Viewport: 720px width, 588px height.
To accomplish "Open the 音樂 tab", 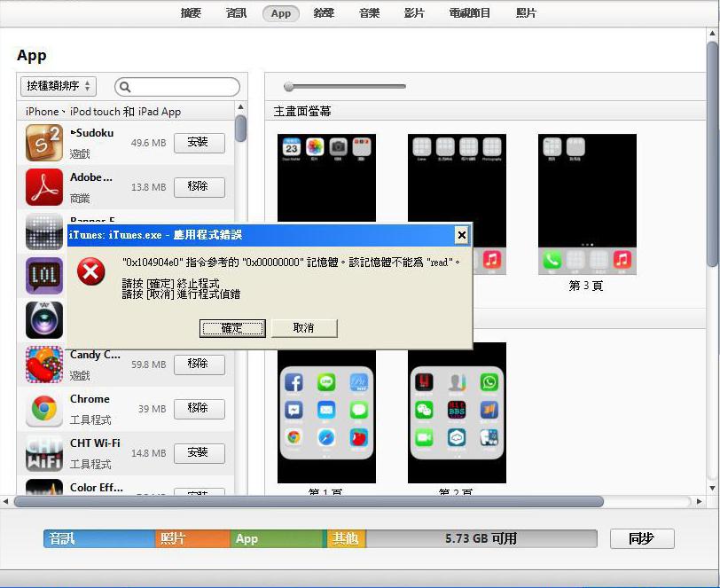I will pos(369,13).
